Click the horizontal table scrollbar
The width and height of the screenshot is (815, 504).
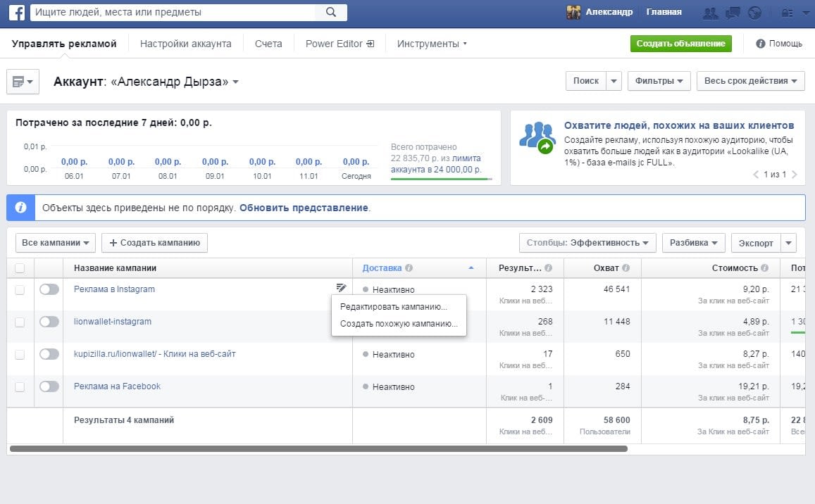click(x=318, y=448)
